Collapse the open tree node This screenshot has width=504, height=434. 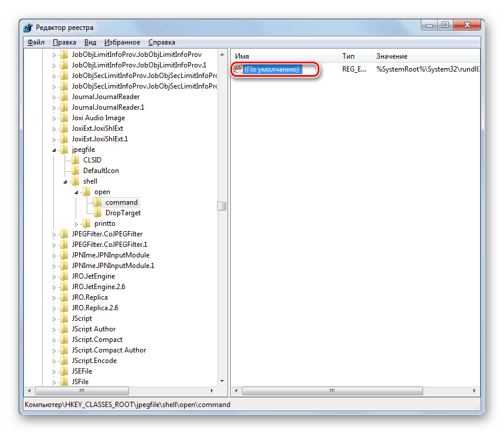pyautogui.click(x=75, y=191)
